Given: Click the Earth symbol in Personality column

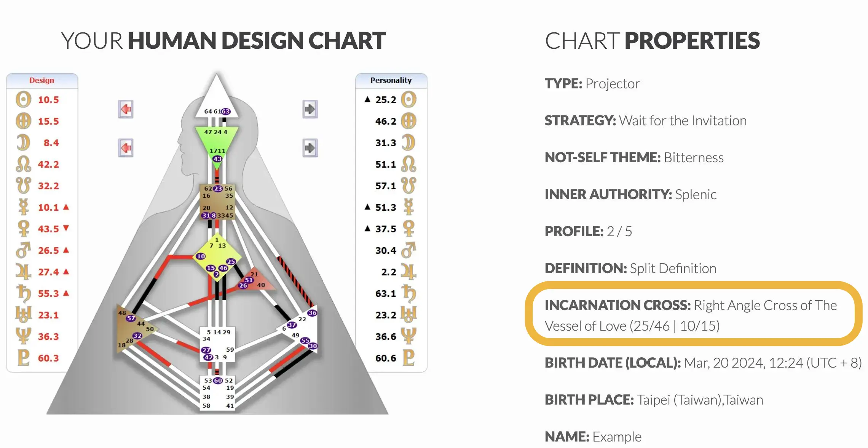Looking at the screenshot, I should click(408, 121).
